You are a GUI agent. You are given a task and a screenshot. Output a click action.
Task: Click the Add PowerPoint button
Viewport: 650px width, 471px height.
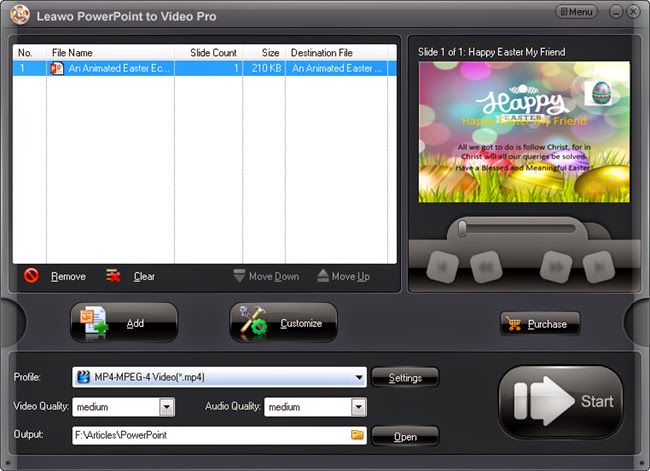coord(124,323)
